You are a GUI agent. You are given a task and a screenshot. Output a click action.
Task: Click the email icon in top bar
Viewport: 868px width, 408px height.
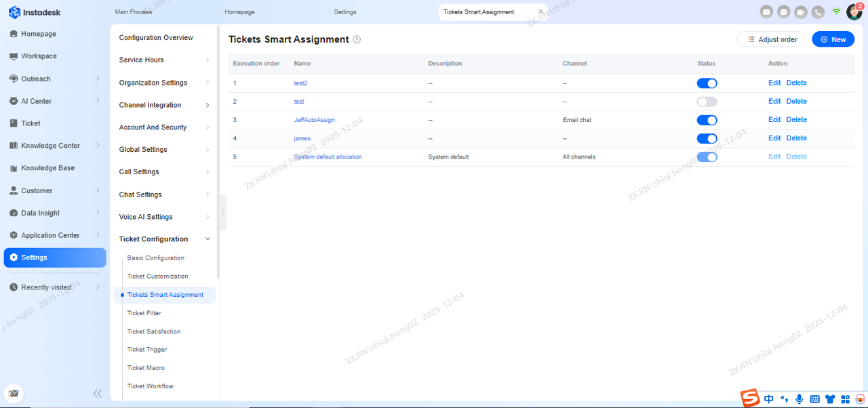coord(766,12)
